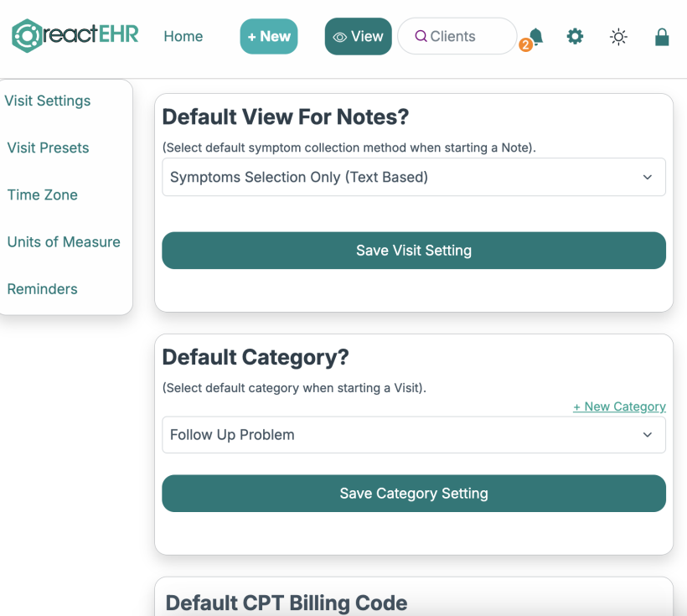This screenshot has width=687, height=616.
Task: Click Save Category Setting button
Action: click(x=414, y=494)
